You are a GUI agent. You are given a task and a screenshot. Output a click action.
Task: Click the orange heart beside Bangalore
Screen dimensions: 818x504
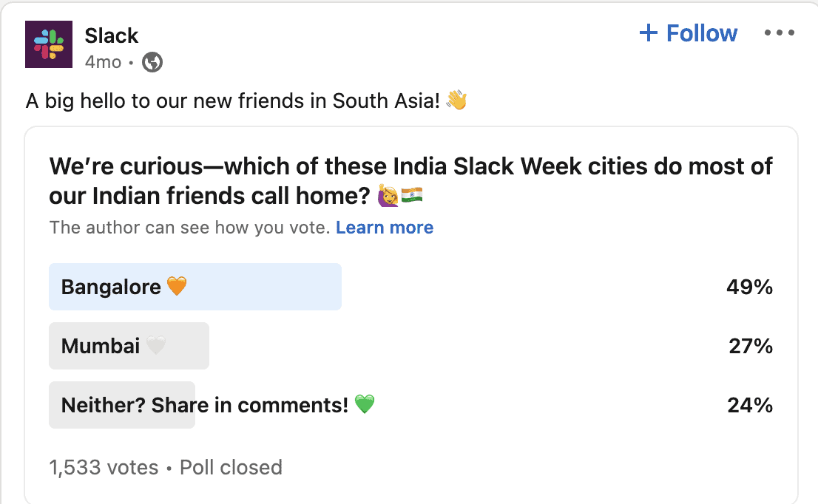click(x=177, y=287)
